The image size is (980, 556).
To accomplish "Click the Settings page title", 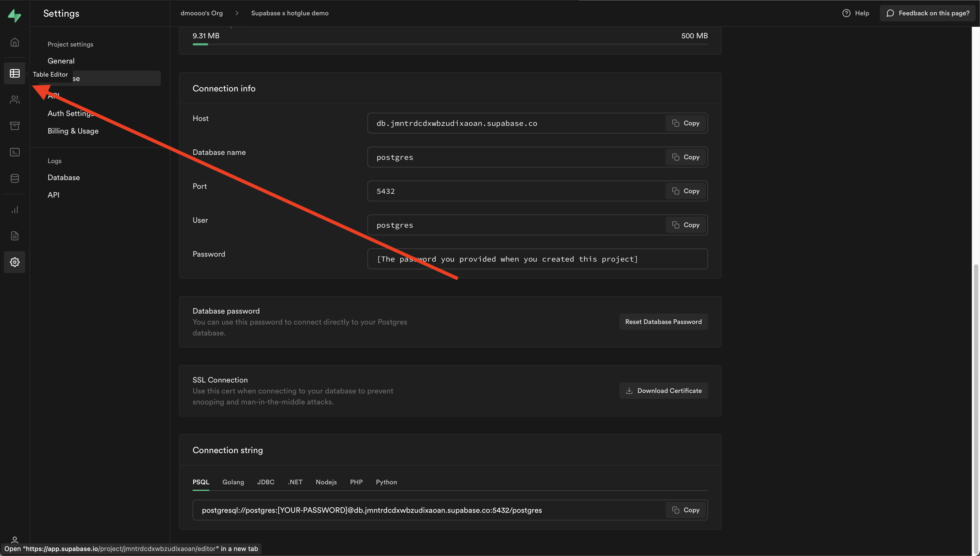I will point(61,13).
